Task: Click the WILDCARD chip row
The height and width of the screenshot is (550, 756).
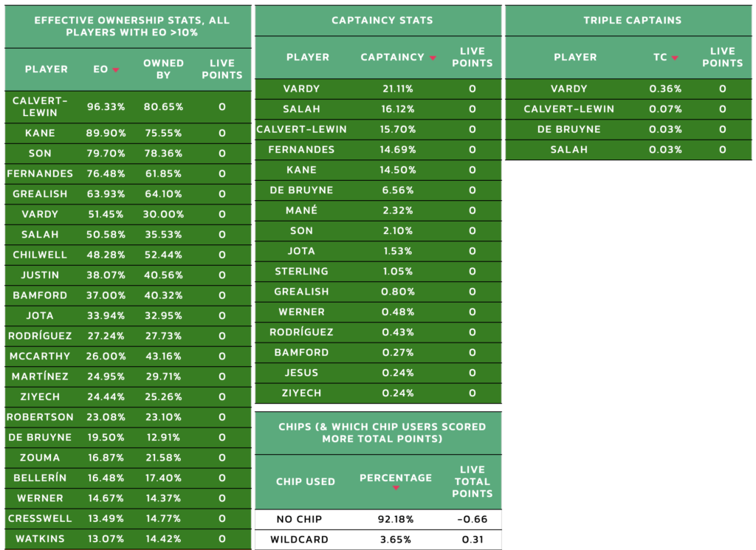Action: [x=378, y=540]
